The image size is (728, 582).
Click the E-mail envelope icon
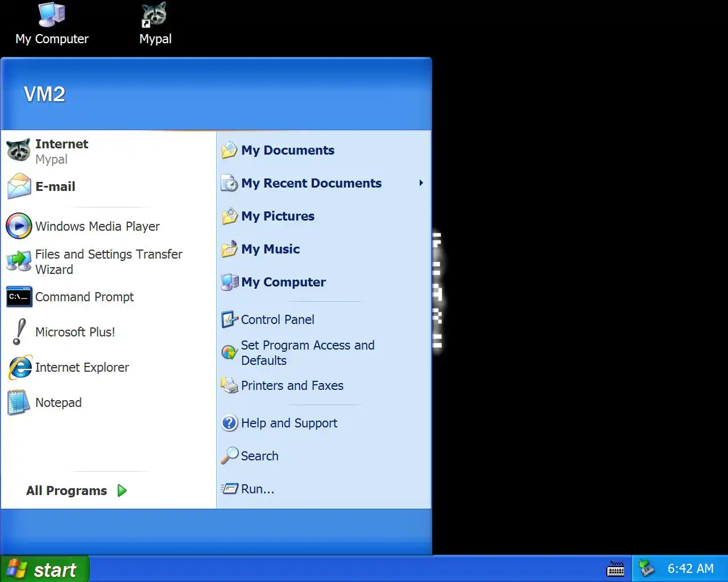click(x=19, y=186)
